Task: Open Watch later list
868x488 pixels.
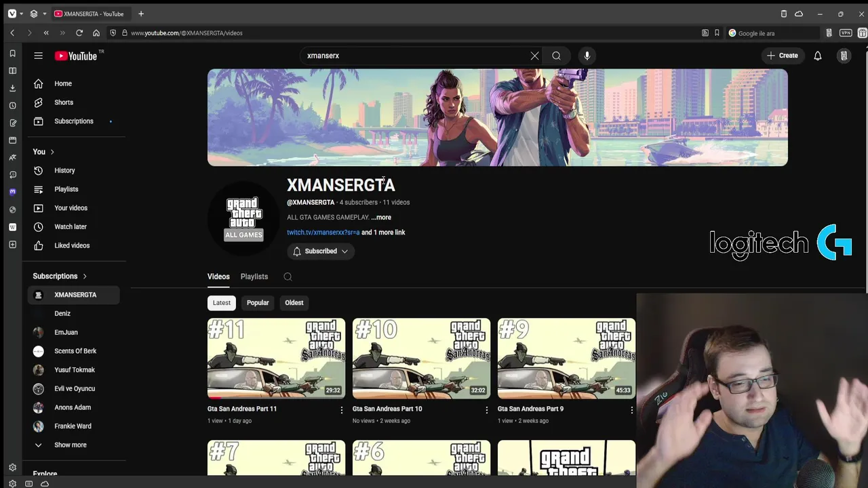Action: click(x=74, y=226)
